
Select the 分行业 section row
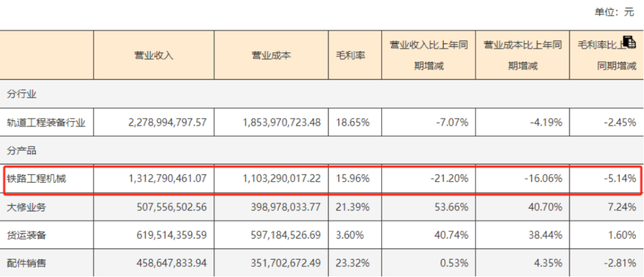pos(23,94)
